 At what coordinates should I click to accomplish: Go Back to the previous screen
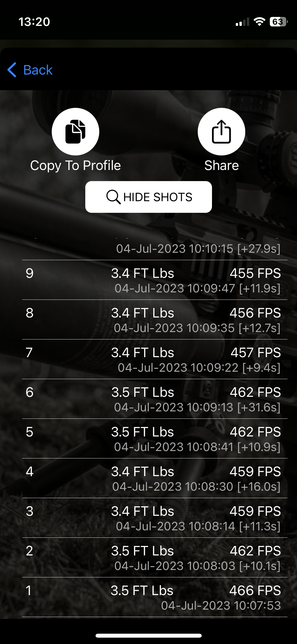coord(30,70)
